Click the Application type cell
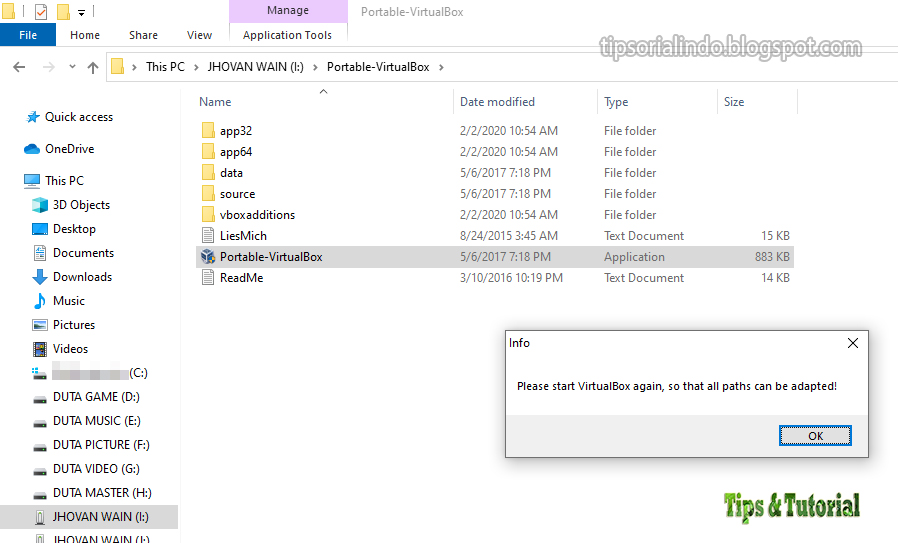The width and height of the screenshot is (898, 543). point(634,257)
